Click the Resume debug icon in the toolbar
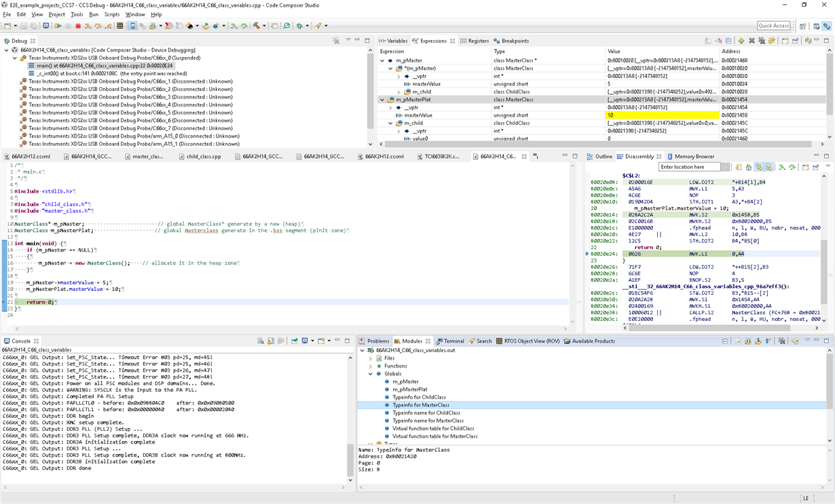The image size is (835, 504). (x=58, y=26)
